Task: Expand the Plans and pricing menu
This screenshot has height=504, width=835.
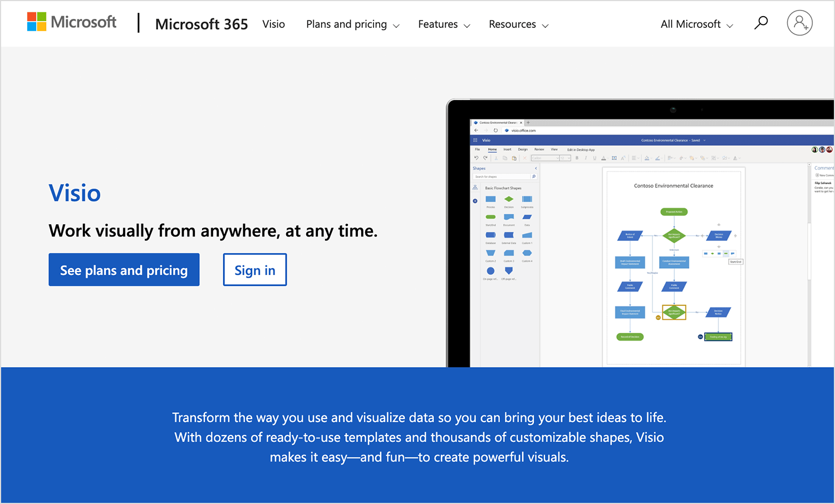Action: coord(353,24)
